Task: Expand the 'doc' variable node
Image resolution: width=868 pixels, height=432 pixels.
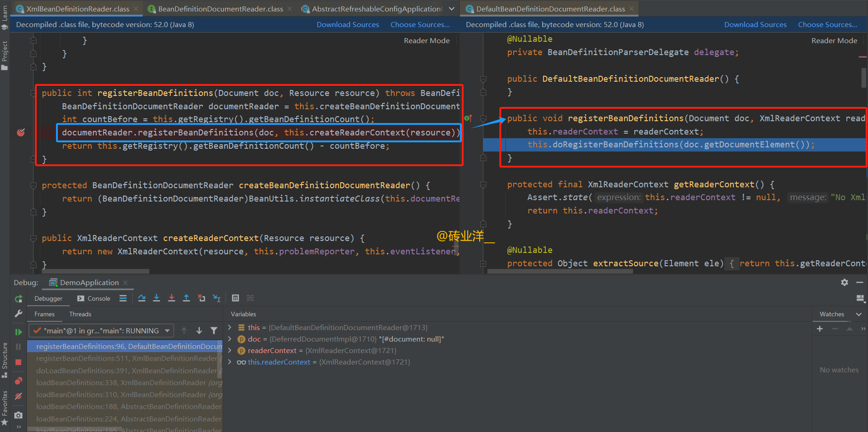Action: 230,339
